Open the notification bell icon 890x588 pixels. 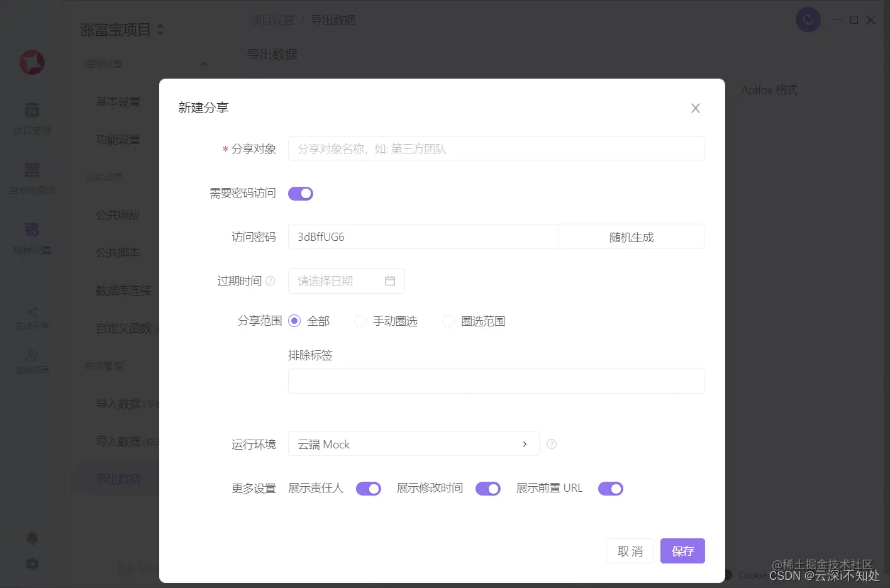(31, 538)
